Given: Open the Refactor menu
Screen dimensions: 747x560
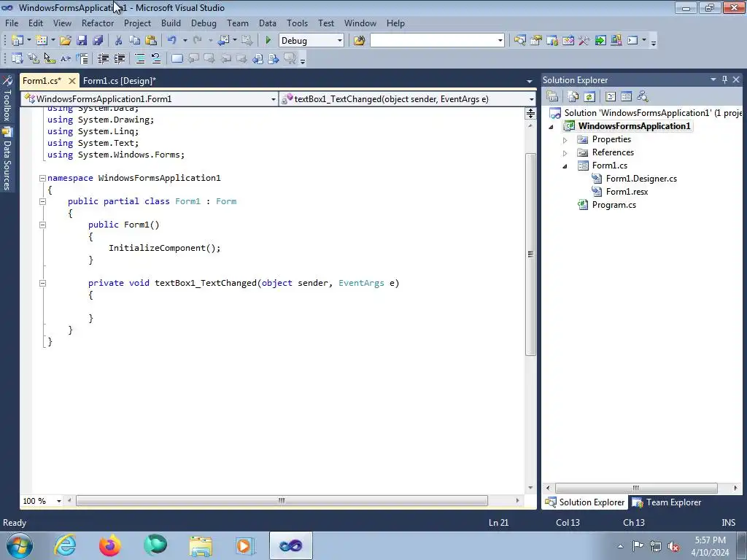Looking at the screenshot, I should pyautogui.click(x=98, y=23).
